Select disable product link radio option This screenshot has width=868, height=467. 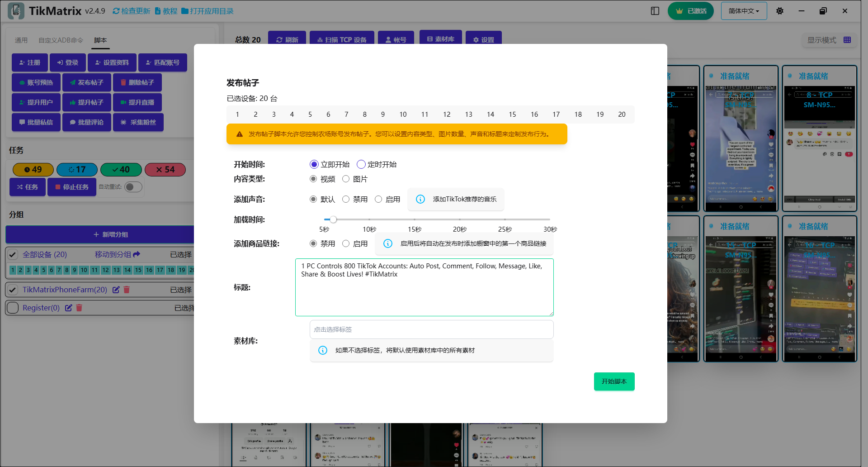tap(313, 243)
